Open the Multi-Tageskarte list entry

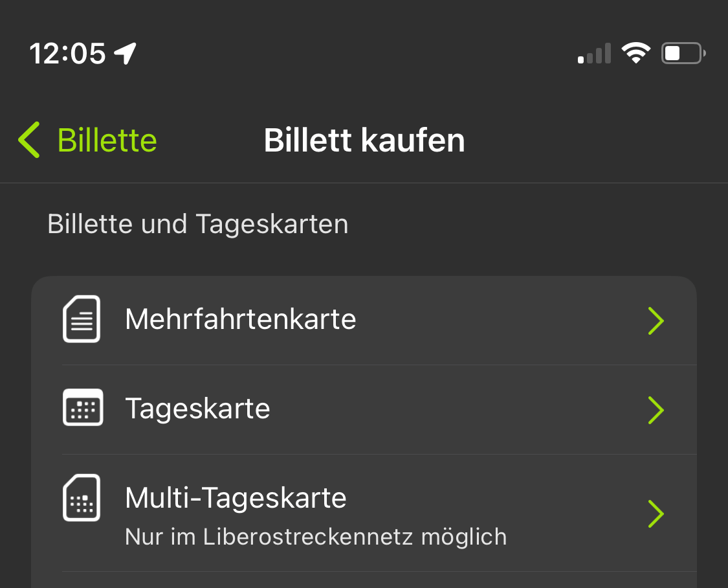(x=236, y=498)
